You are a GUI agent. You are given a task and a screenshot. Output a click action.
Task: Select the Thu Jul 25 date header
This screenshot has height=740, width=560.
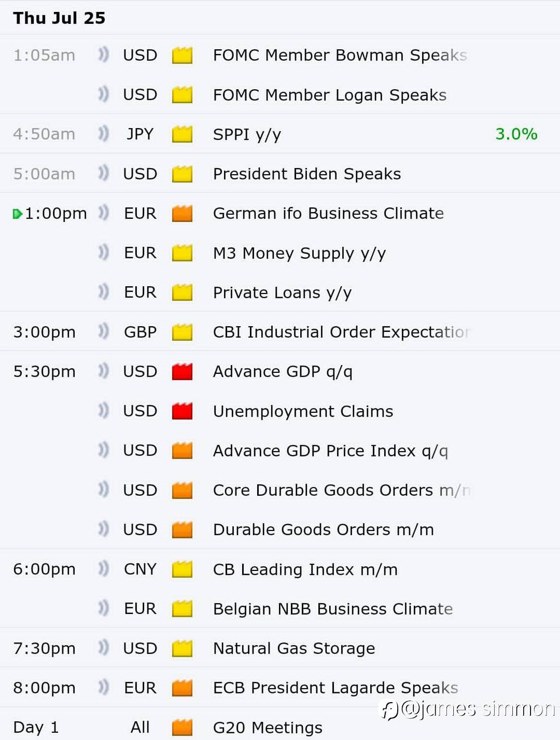tap(59, 18)
